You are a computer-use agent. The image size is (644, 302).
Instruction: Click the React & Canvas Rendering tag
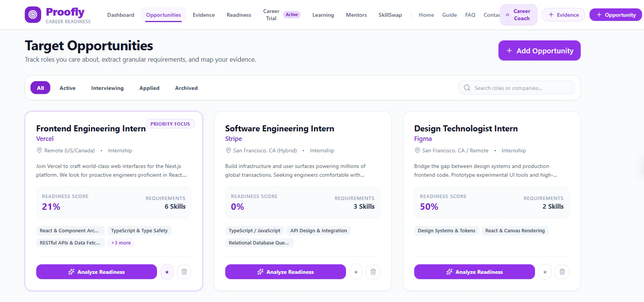click(515, 230)
